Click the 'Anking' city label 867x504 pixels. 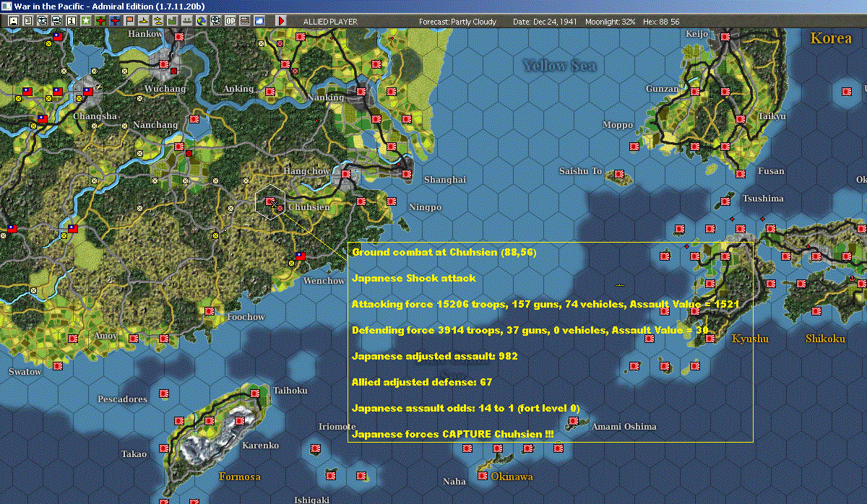(x=238, y=89)
